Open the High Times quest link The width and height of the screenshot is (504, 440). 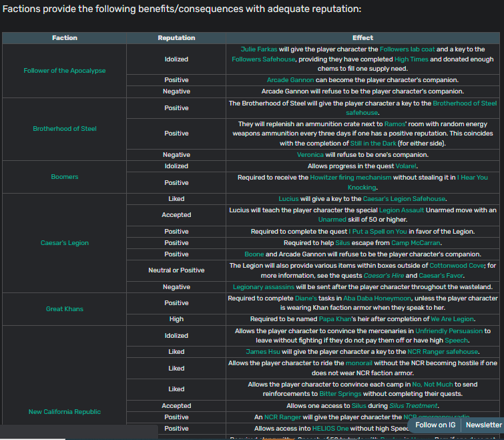411,59
